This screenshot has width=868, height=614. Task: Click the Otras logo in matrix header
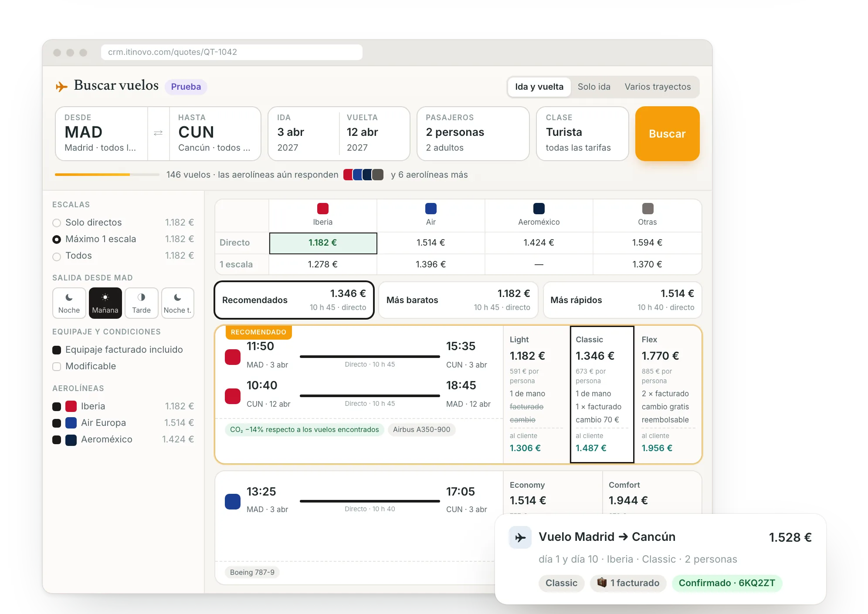[x=648, y=209]
